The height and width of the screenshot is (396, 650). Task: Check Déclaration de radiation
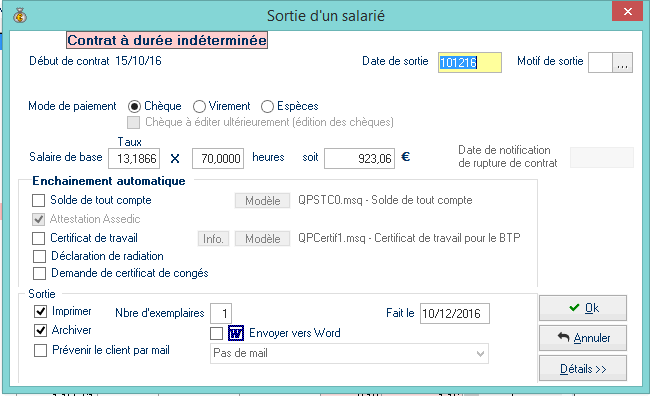pos(39,256)
